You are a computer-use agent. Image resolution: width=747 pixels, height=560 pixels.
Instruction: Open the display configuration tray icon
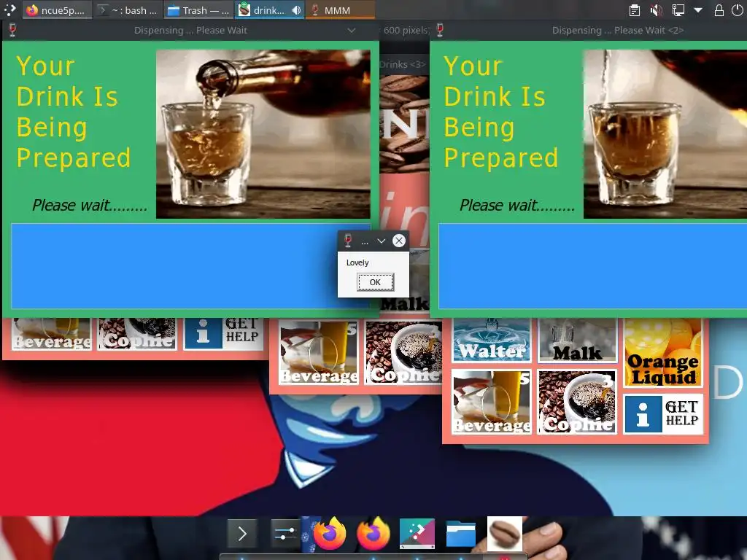678,10
